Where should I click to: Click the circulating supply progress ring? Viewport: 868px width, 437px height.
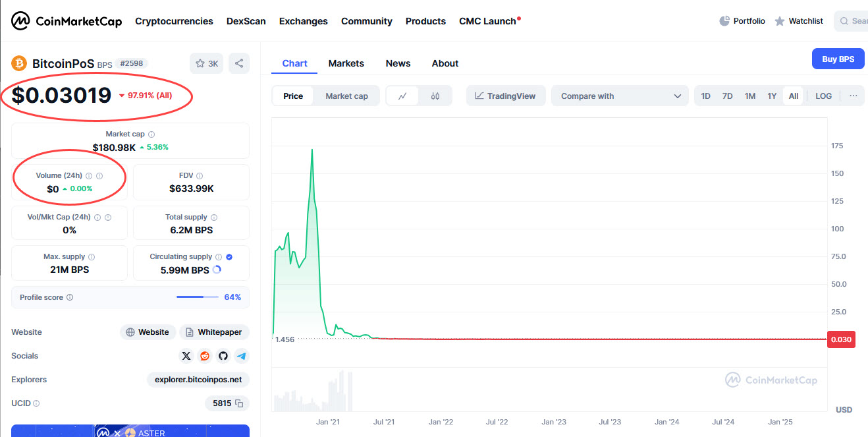click(217, 270)
